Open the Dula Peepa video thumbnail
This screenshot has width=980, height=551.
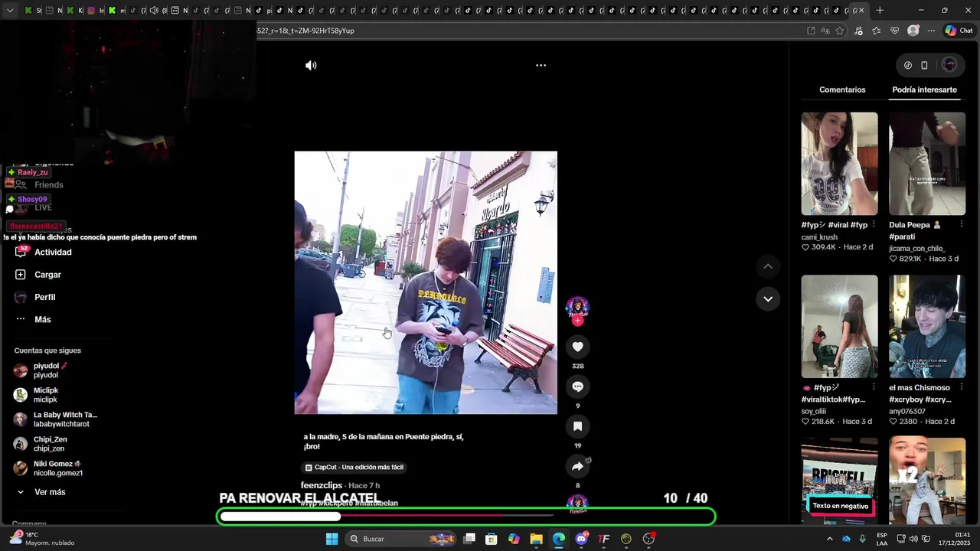click(926, 164)
